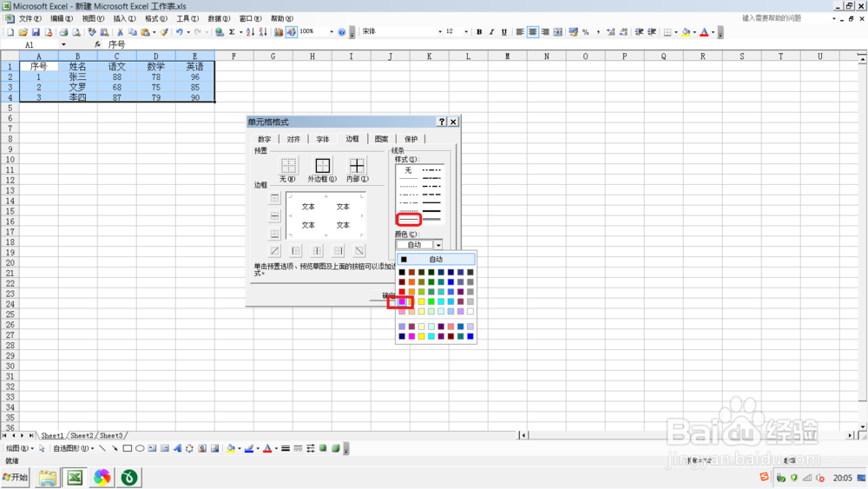Select the Oval tool in Drawing toolbar
This screenshot has height=489, width=868.
pos(140,448)
